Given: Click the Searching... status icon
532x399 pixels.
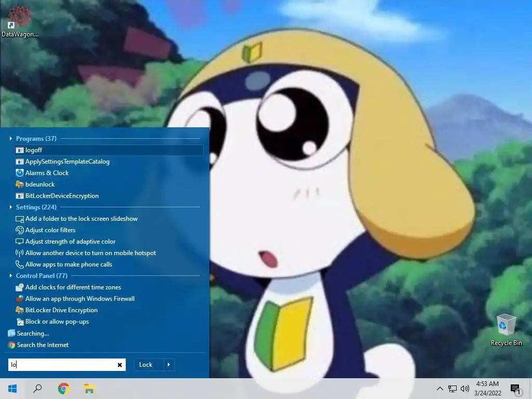Looking at the screenshot, I should point(11,333).
